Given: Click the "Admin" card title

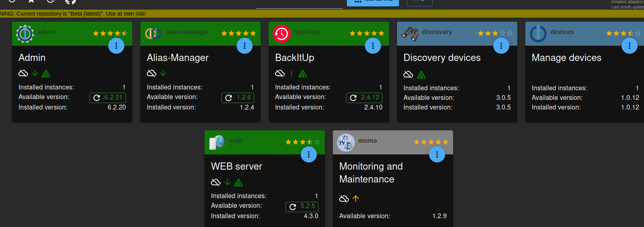Looking at the screenshot, I should click(32, 58).
